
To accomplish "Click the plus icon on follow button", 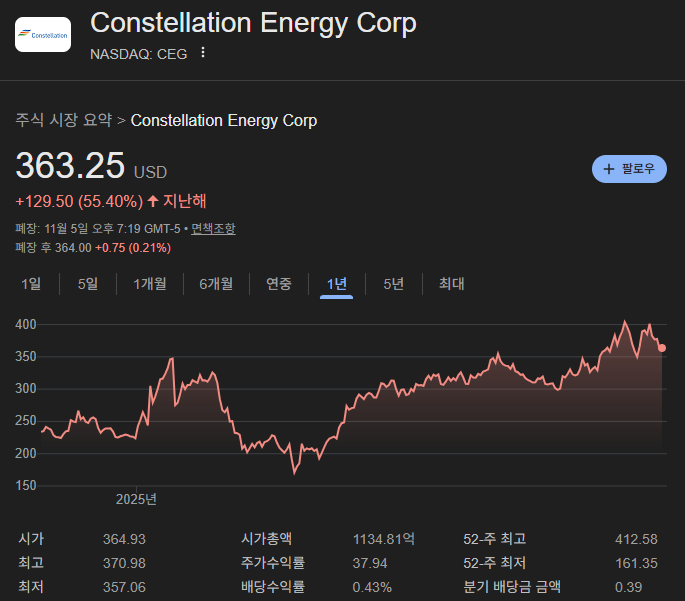I will pyautogui.click(x=609, y=169).
